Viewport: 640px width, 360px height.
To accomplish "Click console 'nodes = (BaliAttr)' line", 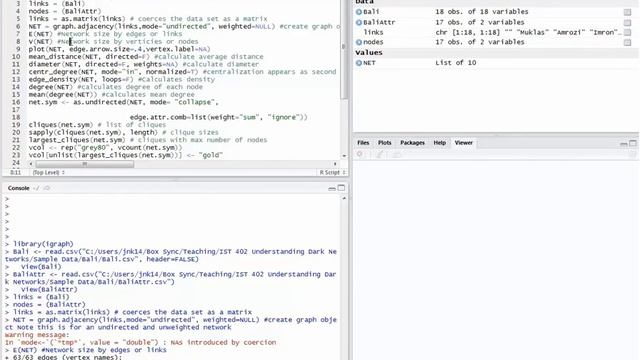I will tap(49, 305).
